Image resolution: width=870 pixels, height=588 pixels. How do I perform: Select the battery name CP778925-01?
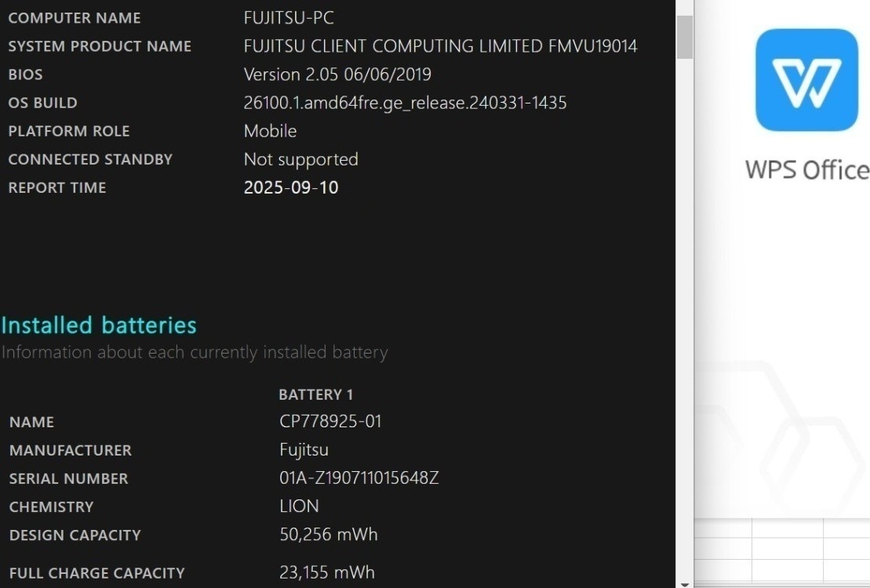pyautogui.click(x=331, y=422)
